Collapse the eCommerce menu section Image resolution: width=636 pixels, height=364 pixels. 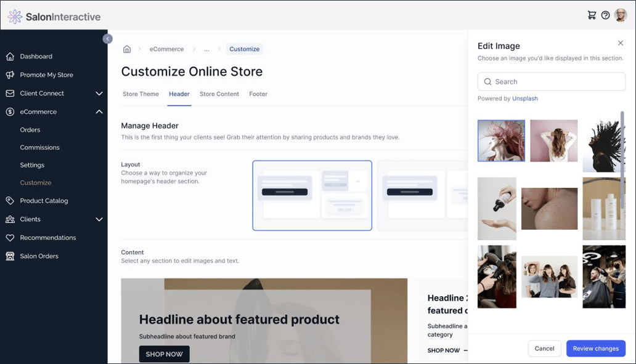click(x=98, y=111)
